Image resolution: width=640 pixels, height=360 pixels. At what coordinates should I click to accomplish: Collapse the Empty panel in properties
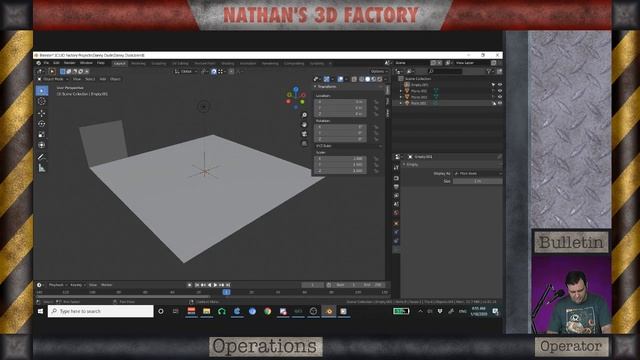pos(404,164)
